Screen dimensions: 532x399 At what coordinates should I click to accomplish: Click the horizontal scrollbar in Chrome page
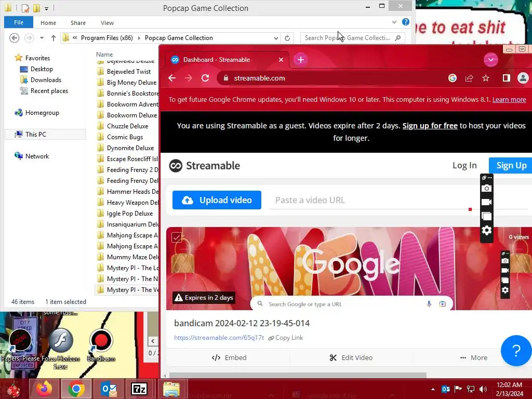[298, 375]
